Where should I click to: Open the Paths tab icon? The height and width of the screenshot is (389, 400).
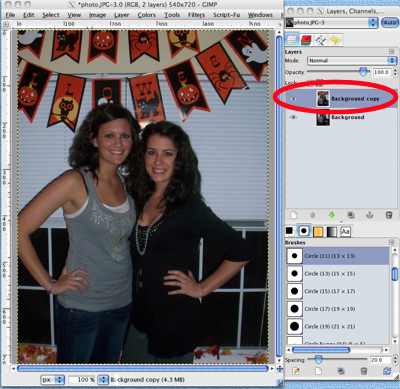coord(321,40)
